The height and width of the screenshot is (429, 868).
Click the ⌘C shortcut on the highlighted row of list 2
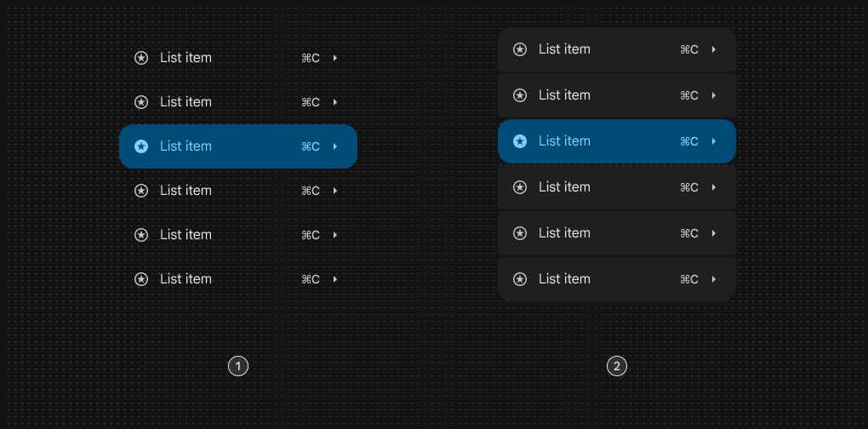tap(689, 141)
